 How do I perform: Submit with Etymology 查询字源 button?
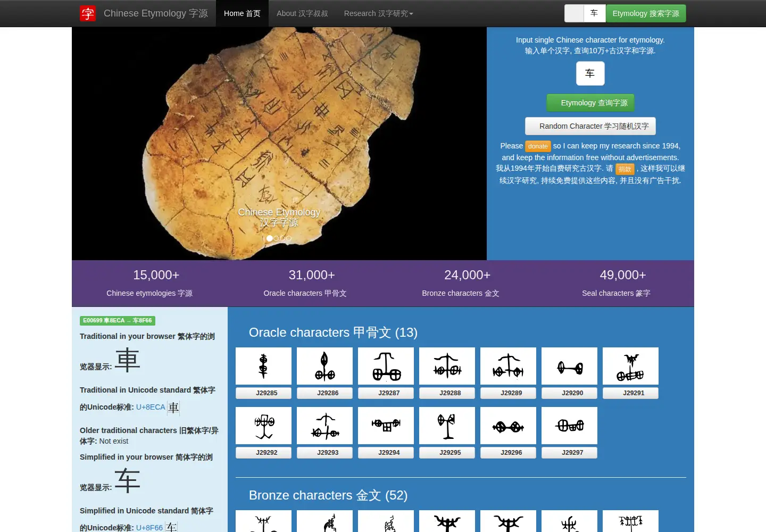click(590, 103)
